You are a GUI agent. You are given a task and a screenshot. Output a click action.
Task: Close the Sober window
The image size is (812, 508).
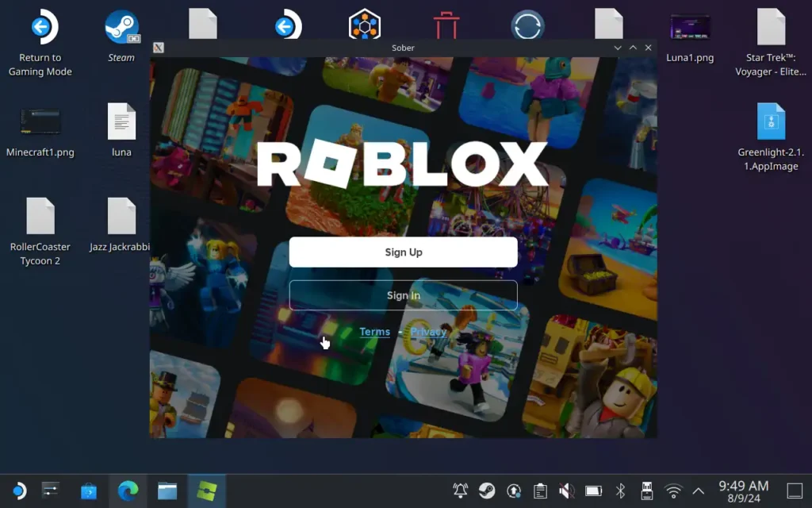pos(649,48)
